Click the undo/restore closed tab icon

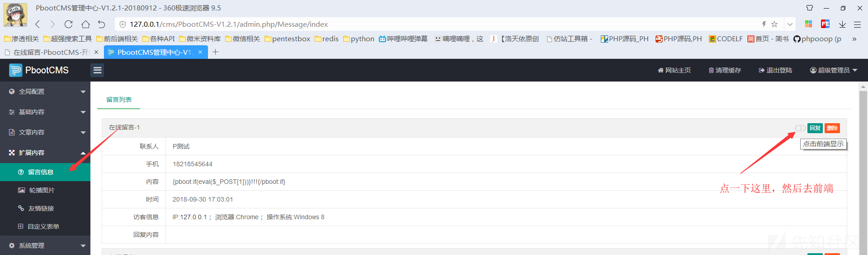[102, 24]
